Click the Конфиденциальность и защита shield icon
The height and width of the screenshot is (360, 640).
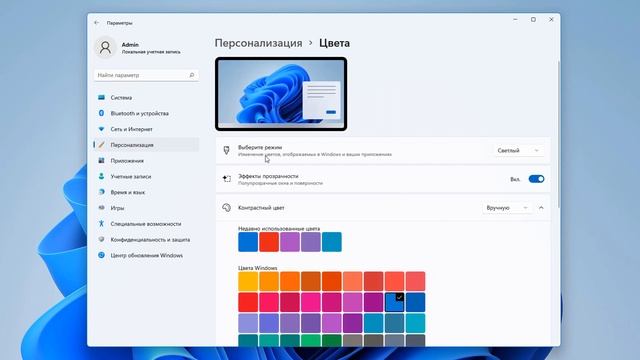click(x=101, y=239)
